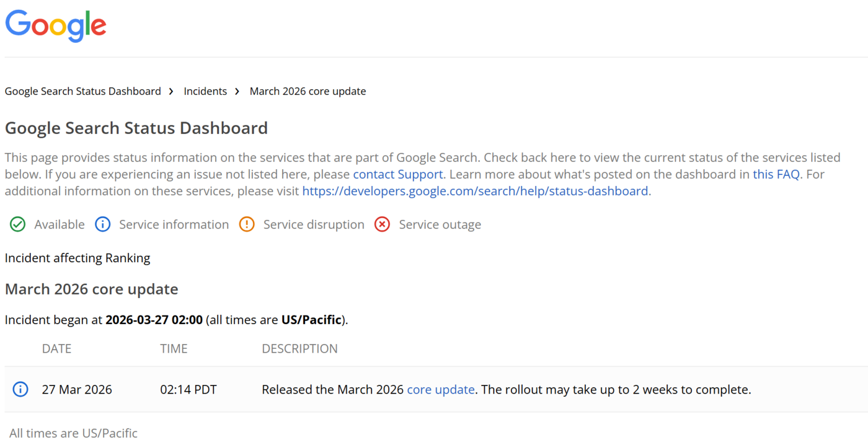Return to Google Search Status Dashboard home
868x445 pixels.
pos(82,90)
